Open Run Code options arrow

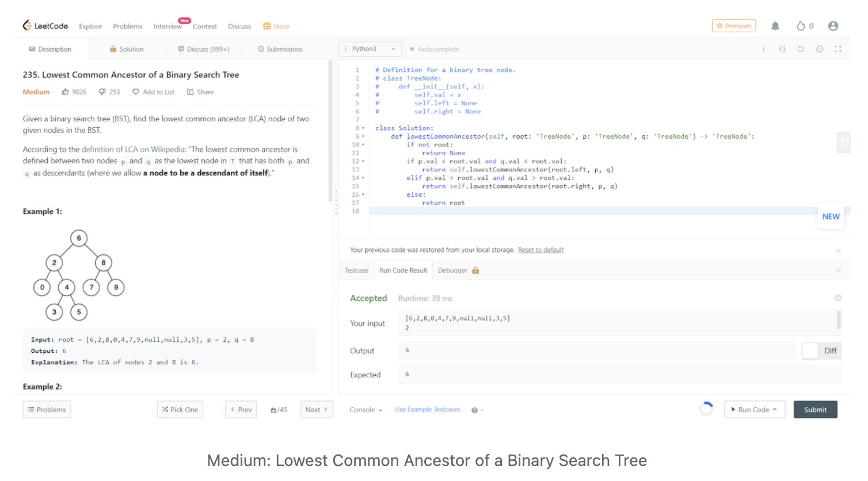(x=775, y=410)
